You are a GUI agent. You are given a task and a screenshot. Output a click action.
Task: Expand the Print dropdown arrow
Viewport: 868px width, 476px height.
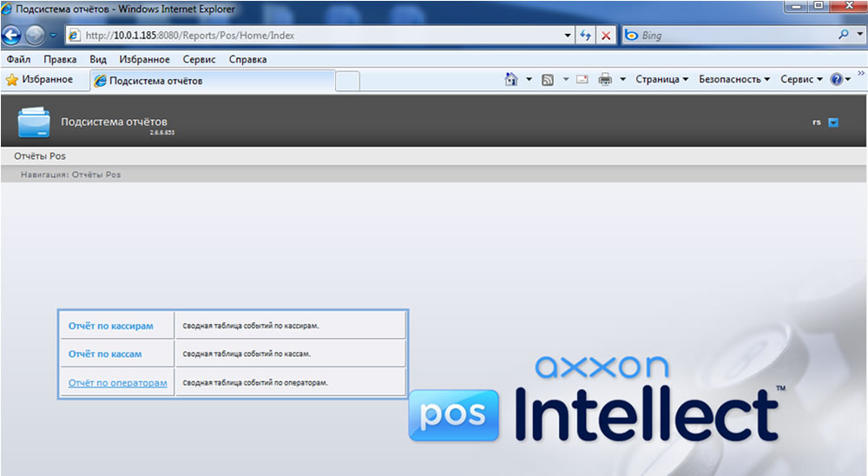pos(622,79)
